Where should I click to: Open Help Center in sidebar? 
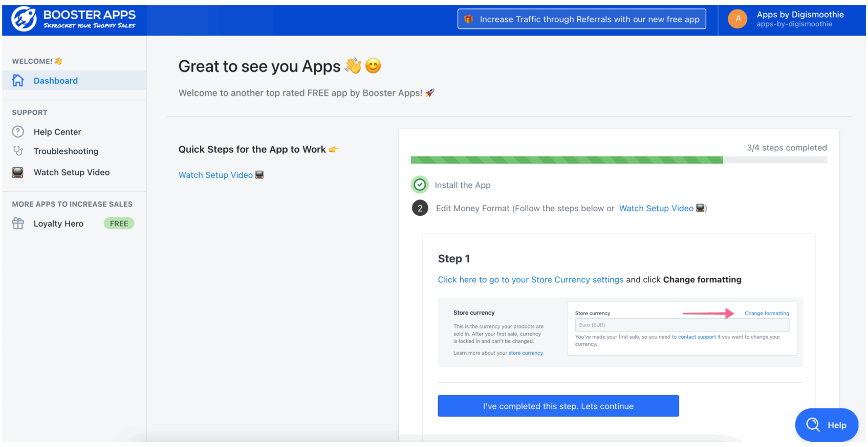click(x=57, y=132)
